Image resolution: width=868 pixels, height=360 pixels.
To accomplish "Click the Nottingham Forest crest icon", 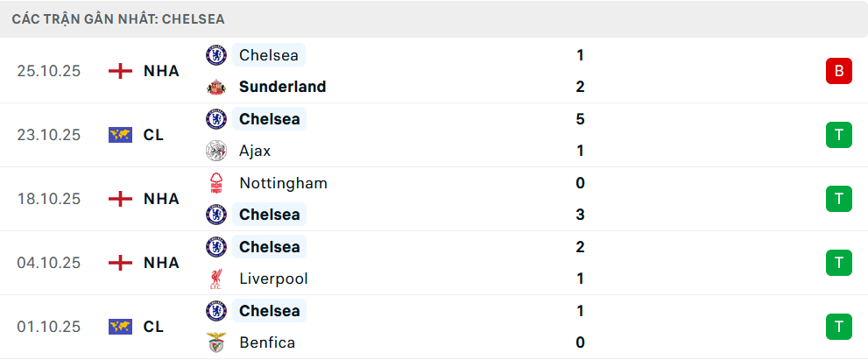I will point(215,183).
